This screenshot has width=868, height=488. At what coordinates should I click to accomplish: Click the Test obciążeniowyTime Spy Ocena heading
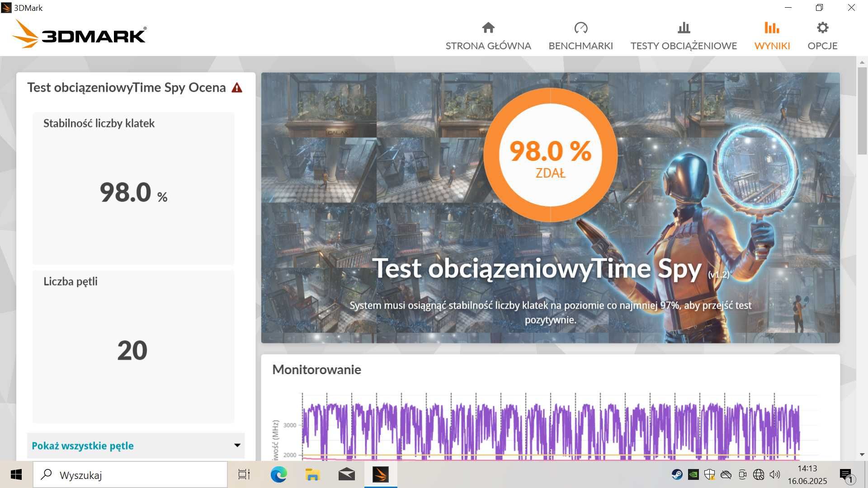coord(127,88)
